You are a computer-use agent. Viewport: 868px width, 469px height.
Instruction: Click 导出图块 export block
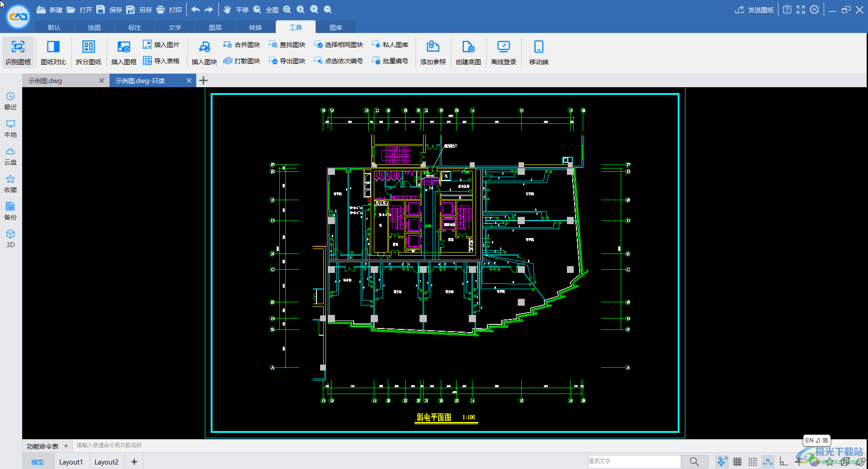(287, 61)
